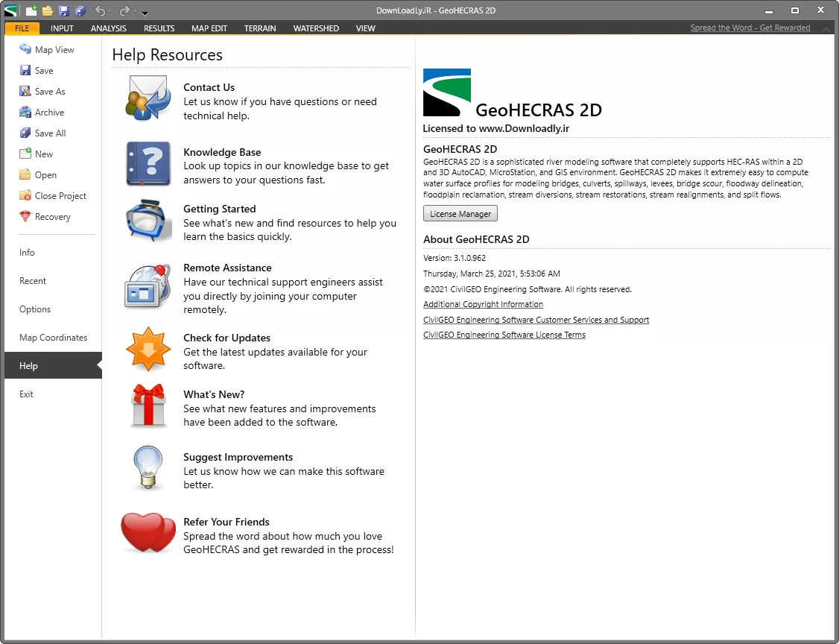
Task: Click the new project icon in quick access toolbar
Action: click(x=31, y=10)
